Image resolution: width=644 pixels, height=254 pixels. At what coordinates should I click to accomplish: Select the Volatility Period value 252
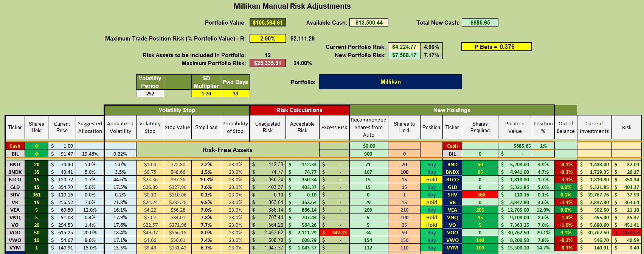coord(150,93)
